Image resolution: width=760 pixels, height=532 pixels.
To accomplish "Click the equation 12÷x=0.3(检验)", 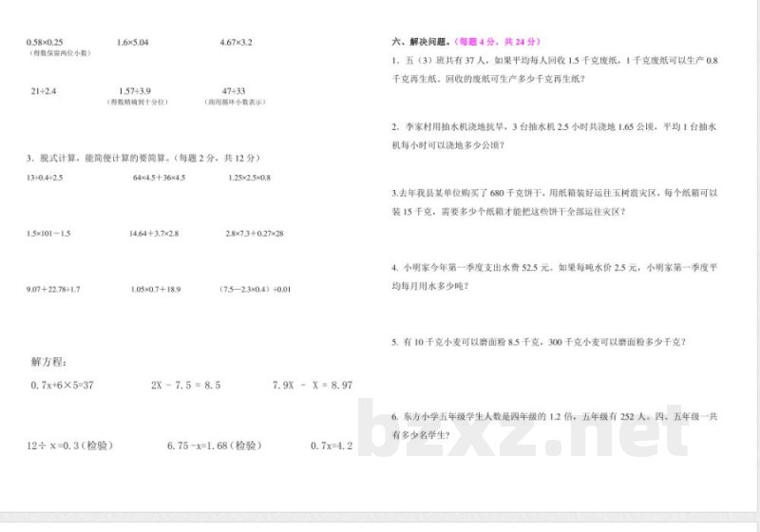I will click(x=69, y=446).
